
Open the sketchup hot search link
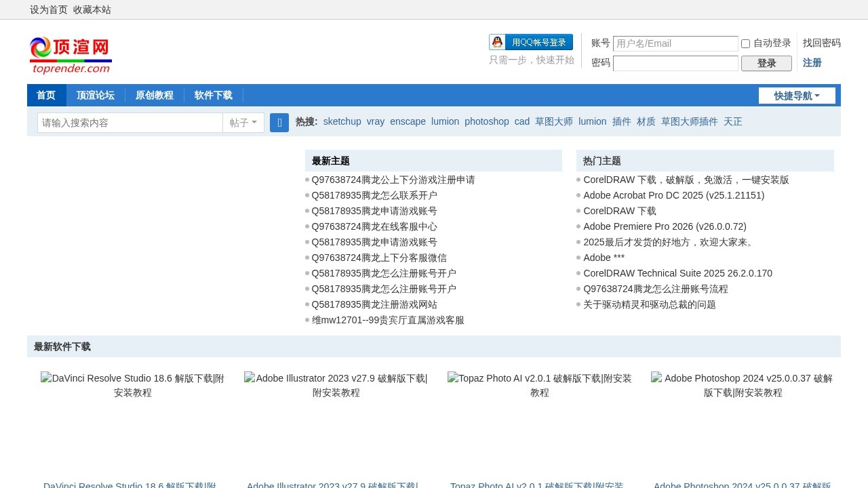point(341,121)
